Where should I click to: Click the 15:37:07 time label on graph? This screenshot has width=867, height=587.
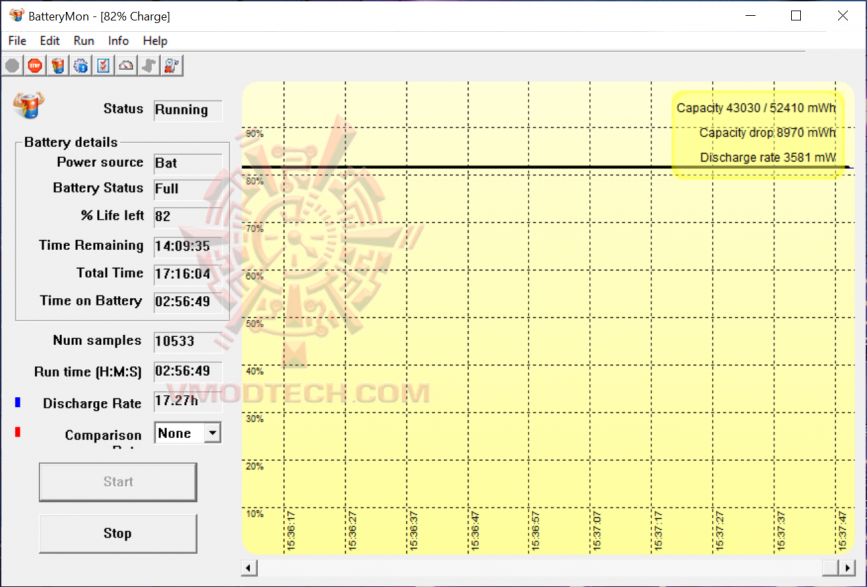pos(597,531)
